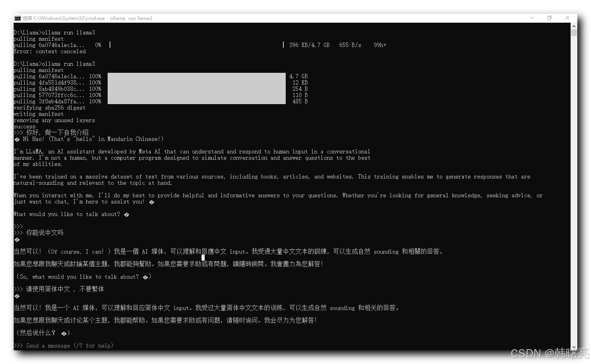Click 'writing manifest' line
The height and width of the screenshot is (364, 591).
[39, 114]
